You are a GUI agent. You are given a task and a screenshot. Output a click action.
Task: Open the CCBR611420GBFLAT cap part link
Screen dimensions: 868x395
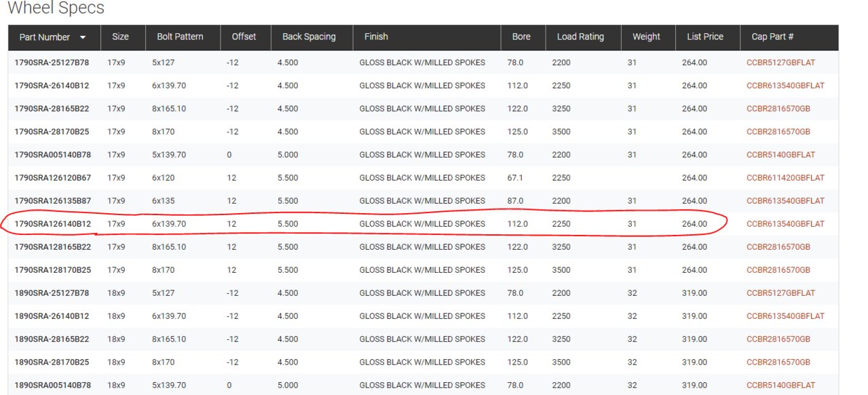(785, 178)
